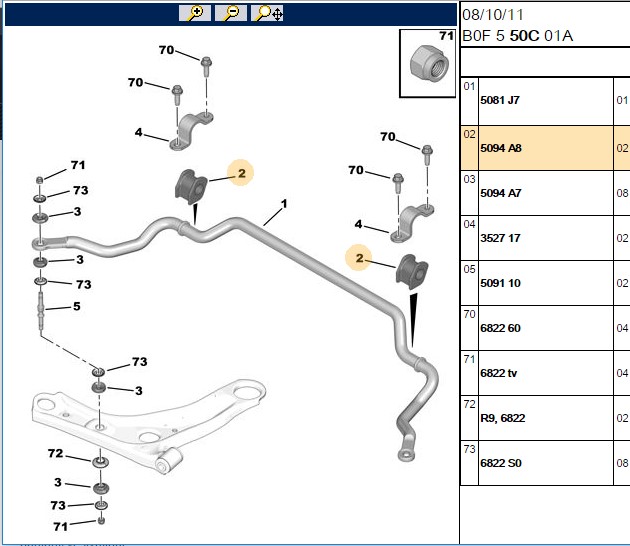Click callout 1 on the stabilizer bar
630x546 pixels.
coord(284,204)
